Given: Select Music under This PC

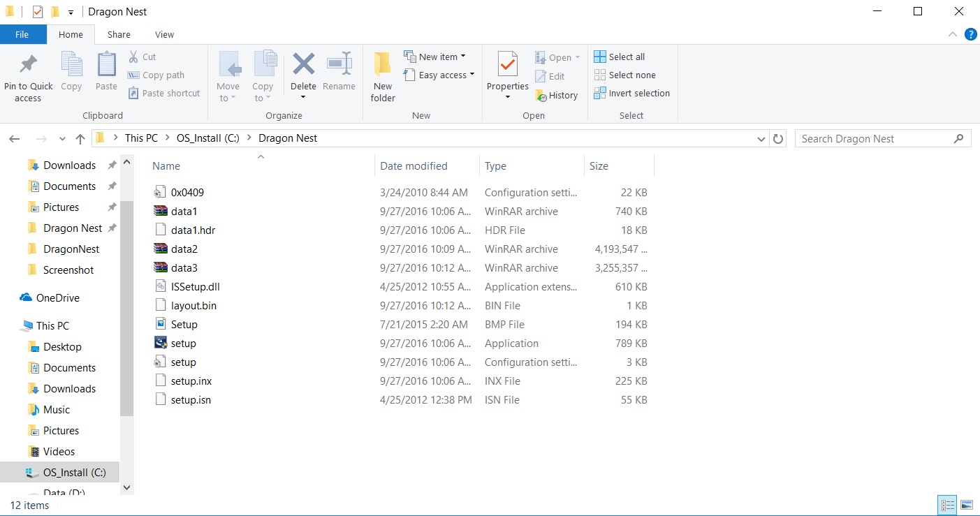Looking at the screenshot, I should [x=48, y=409].
